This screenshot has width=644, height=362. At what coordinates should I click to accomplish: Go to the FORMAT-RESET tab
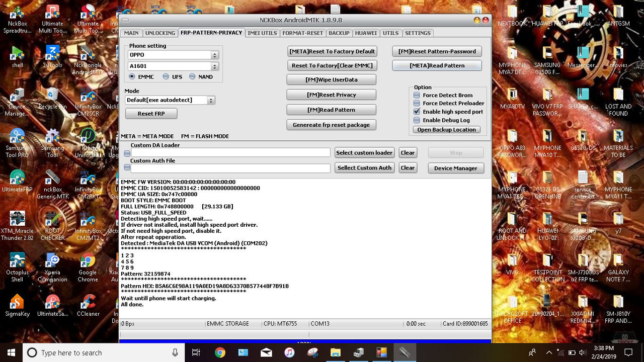tap(302, 33)
